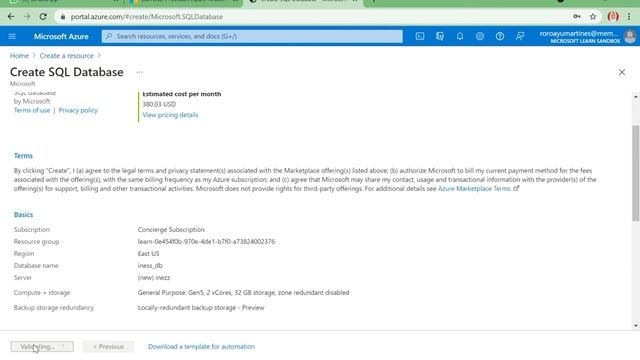
Task: Open View pricing details link
Action: click(x=170, y=115)
